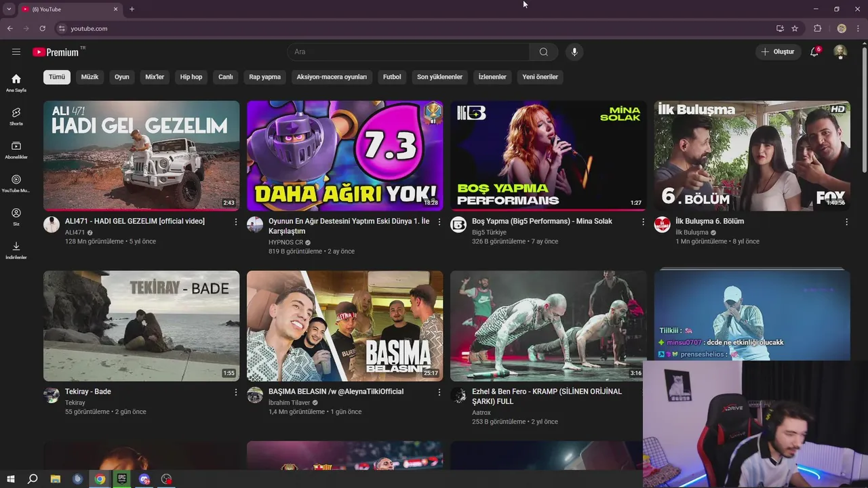Select the Mix'ler filter chip

pos(155,77)
